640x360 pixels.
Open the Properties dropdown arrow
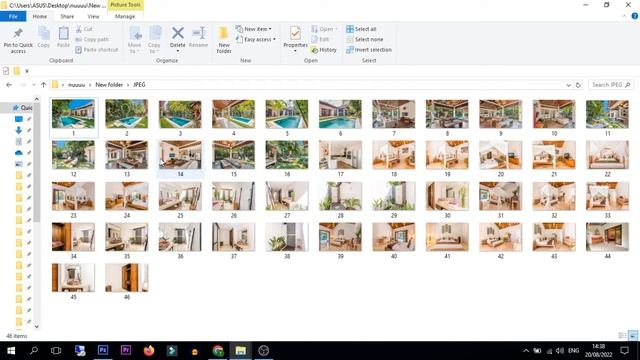295,51
